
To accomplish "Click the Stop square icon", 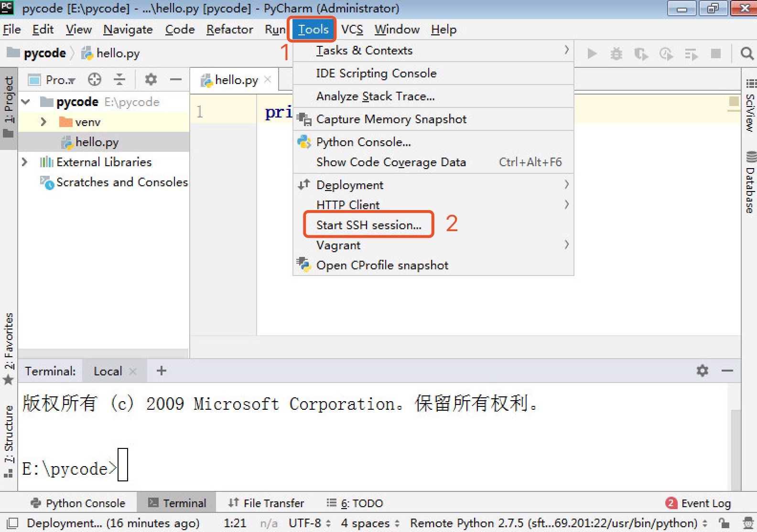I will click(x=716, y=53).
